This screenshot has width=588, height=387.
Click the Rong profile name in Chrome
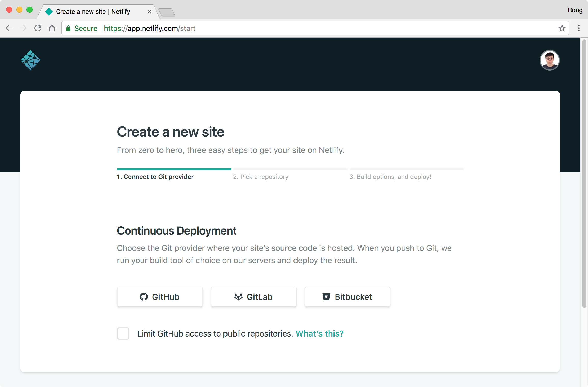(575, 10)
